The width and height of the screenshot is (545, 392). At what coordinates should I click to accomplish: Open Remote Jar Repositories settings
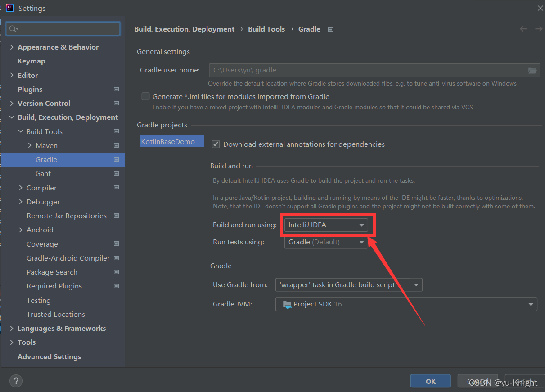tap(67, 216)
